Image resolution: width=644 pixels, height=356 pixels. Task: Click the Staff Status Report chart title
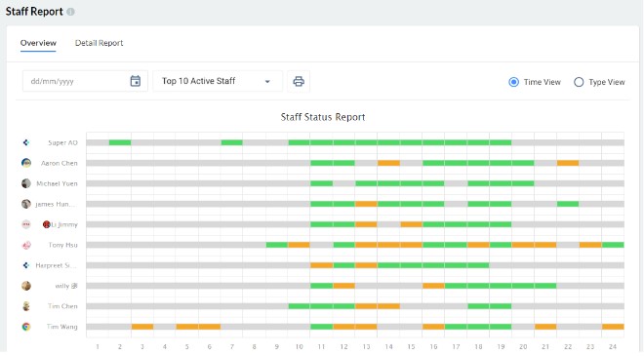(x=323, y=117)
